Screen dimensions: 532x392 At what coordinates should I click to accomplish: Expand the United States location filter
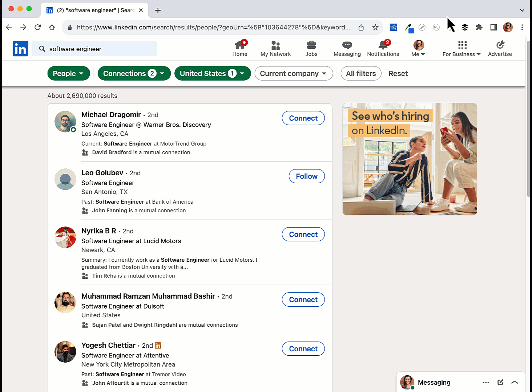(x=212, y=73)
